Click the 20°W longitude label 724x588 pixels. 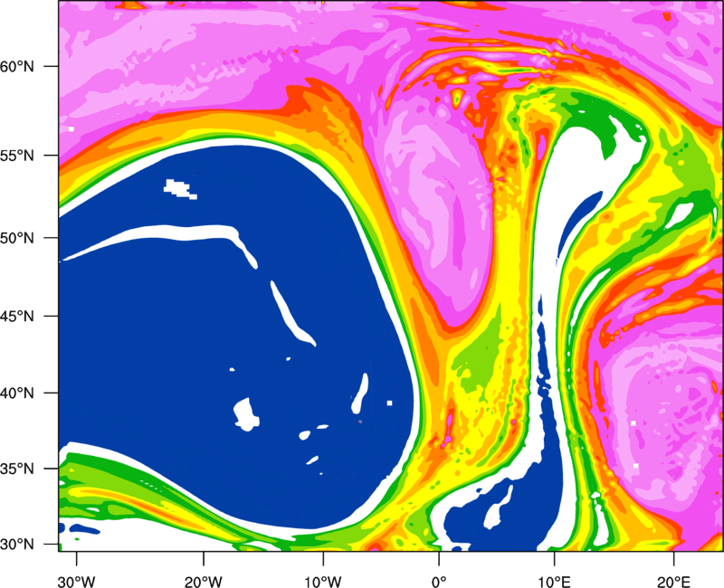[203, 582]
